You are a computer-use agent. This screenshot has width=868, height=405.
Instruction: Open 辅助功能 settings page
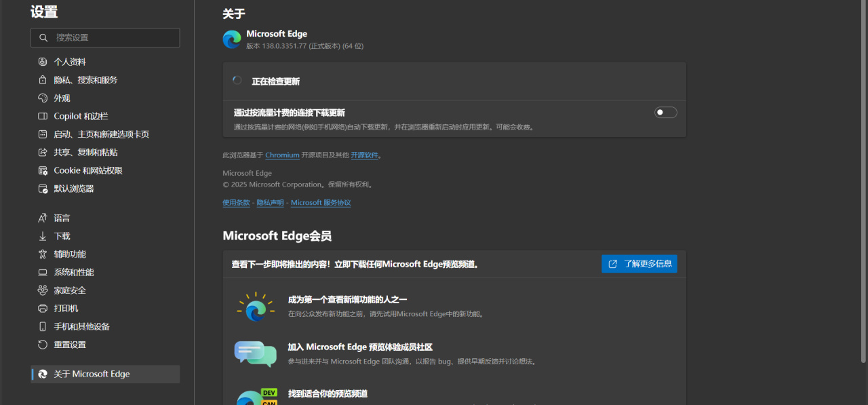pyautogui.click(x=105, y=254)
